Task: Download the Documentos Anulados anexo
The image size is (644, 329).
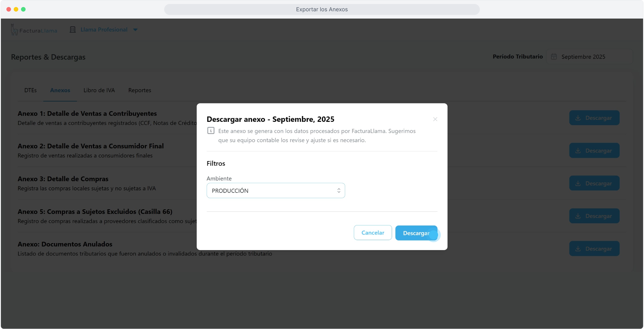Action: (x=594, y=249)
